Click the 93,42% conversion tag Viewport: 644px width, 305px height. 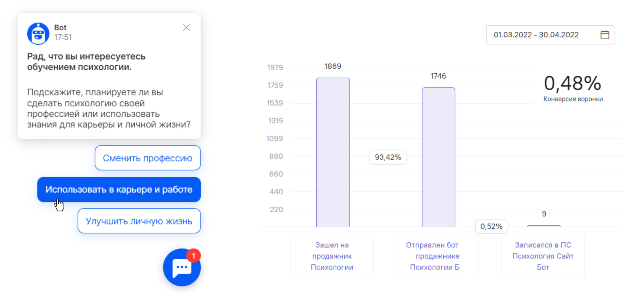click(x=388, y=157)
